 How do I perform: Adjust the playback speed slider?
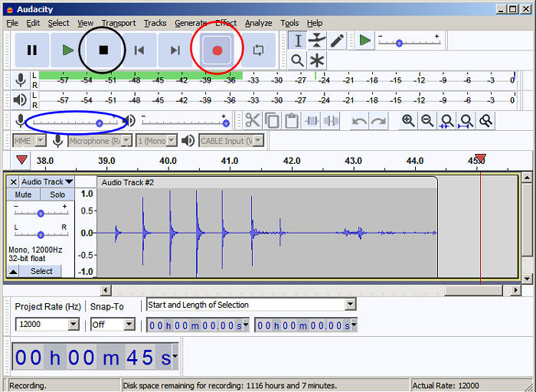pos(409,42)
